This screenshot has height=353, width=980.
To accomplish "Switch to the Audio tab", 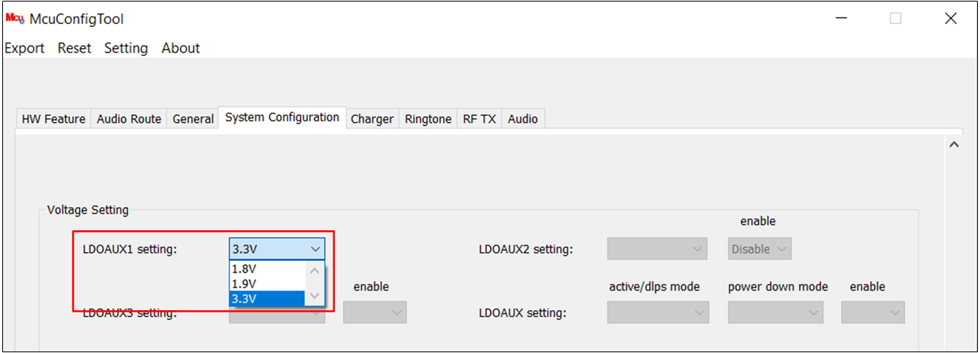I will [522, 119].
